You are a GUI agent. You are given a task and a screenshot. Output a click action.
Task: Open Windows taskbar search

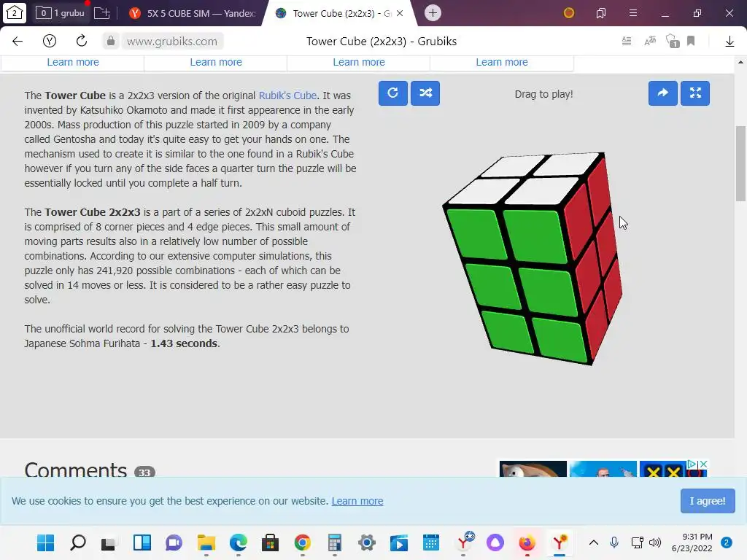77,542
